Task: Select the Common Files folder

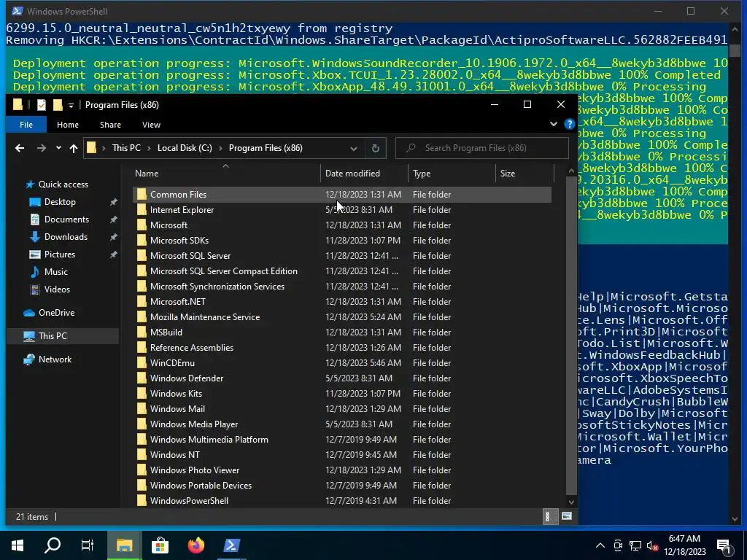Action: tap(341, 194)
